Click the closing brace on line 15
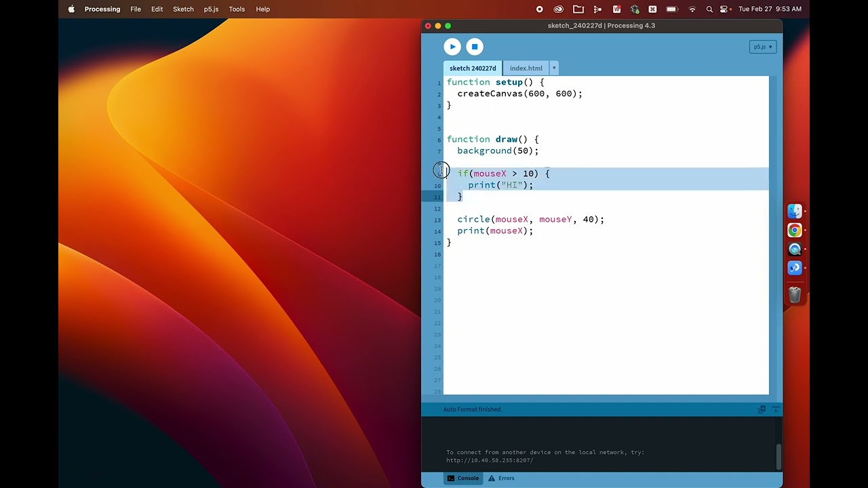The image size is (868, 488). pyautogui.click(x=449, y=243)
